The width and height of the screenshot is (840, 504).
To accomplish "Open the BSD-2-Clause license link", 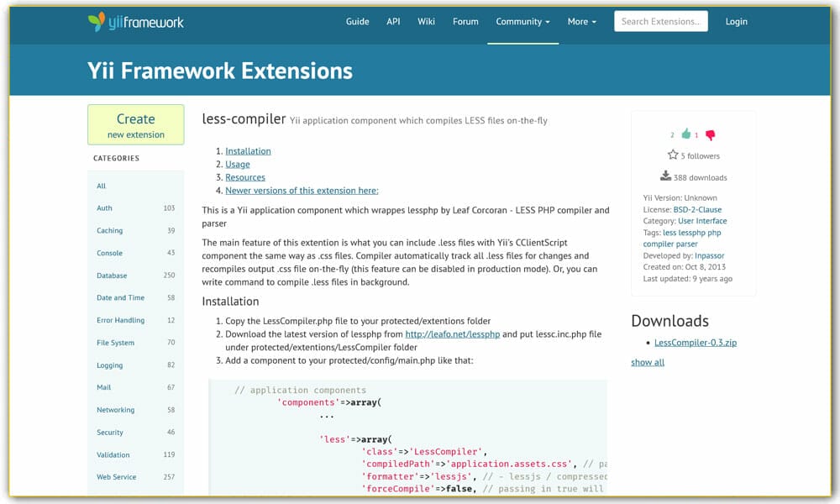I will click(x=697, y=209).
